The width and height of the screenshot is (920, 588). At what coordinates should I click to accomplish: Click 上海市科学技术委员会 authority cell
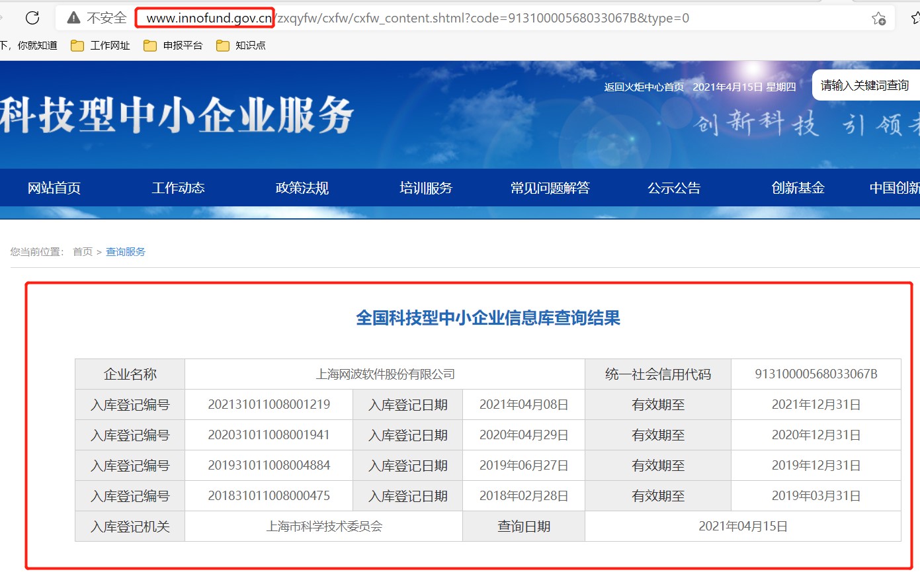(324, 526)
